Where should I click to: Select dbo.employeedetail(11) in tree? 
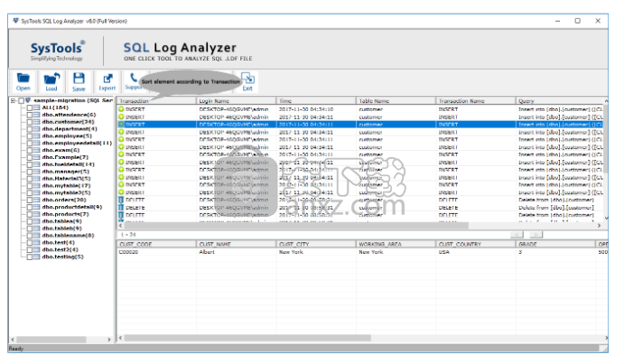coord(77,143)
